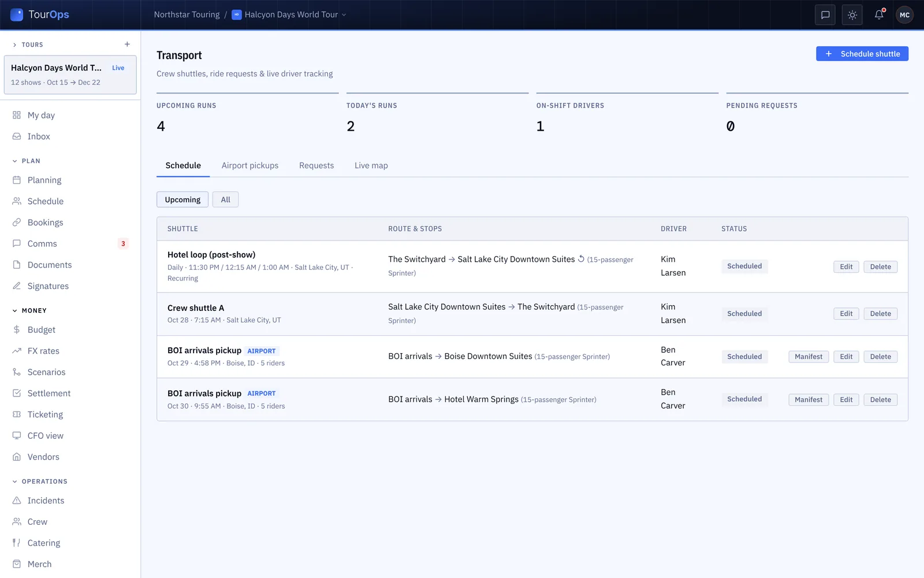Open Budget page
The width and height of the screenshot is (924, 578).
(x=70, y=329)
